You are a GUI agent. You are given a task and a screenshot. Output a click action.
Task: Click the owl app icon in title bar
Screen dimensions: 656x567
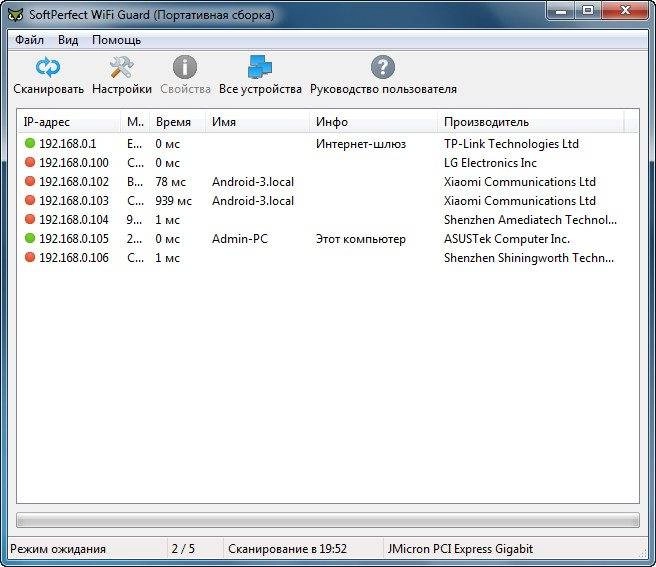16,14
